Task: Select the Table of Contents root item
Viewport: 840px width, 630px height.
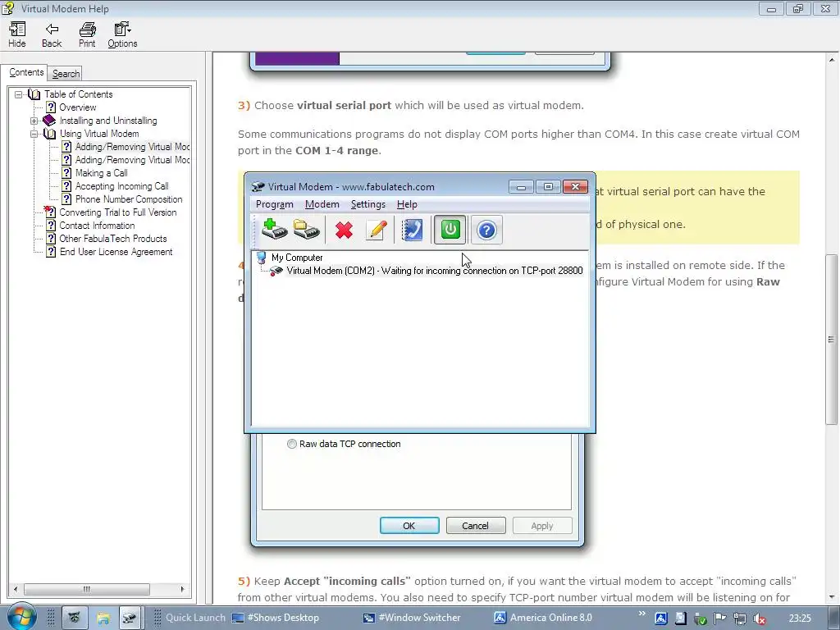Action: [78, 94]
